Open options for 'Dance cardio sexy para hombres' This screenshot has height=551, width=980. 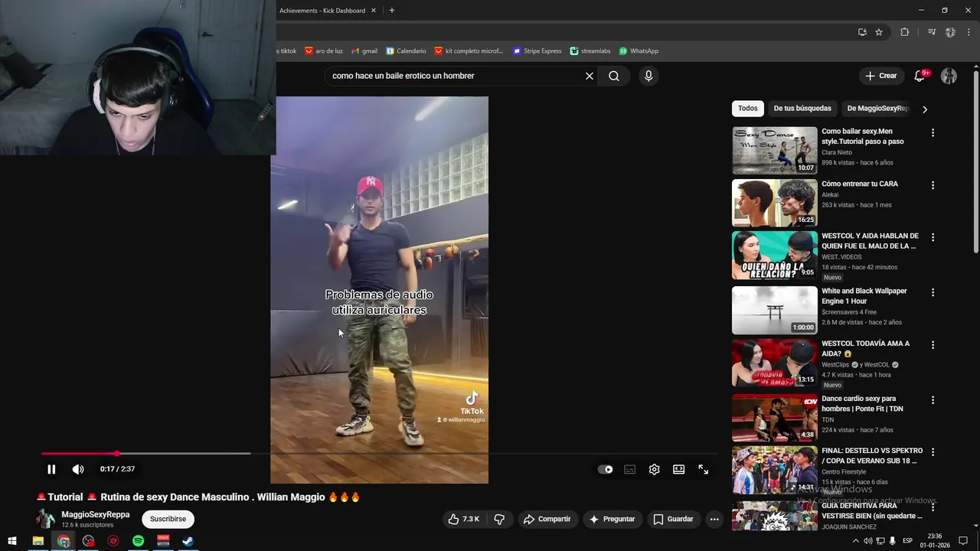933,399
